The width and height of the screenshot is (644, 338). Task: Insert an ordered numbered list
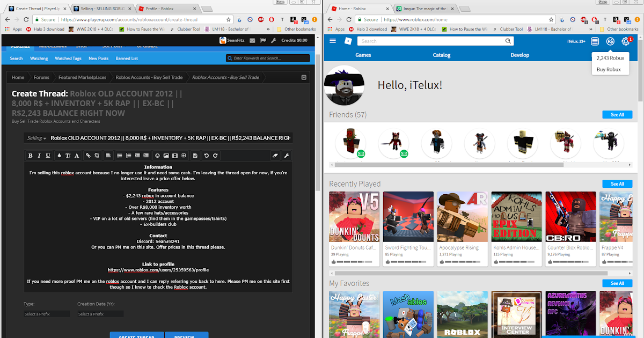pyautogui.click(x=128, y=156)
